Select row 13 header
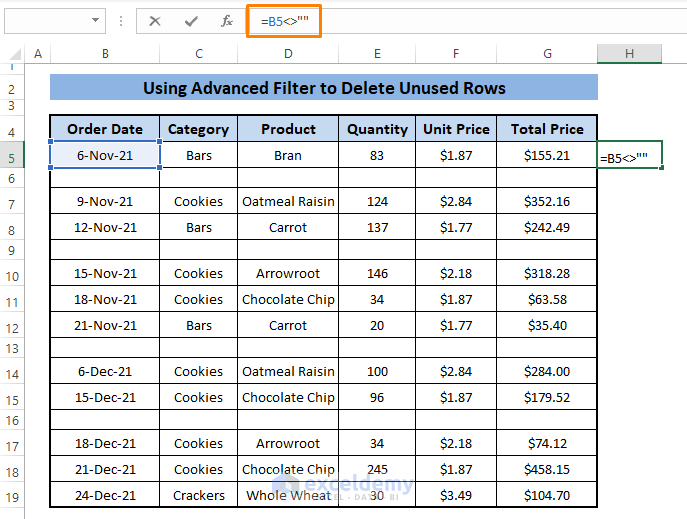The width and height of the screenshot is (687, 519). 12,348
